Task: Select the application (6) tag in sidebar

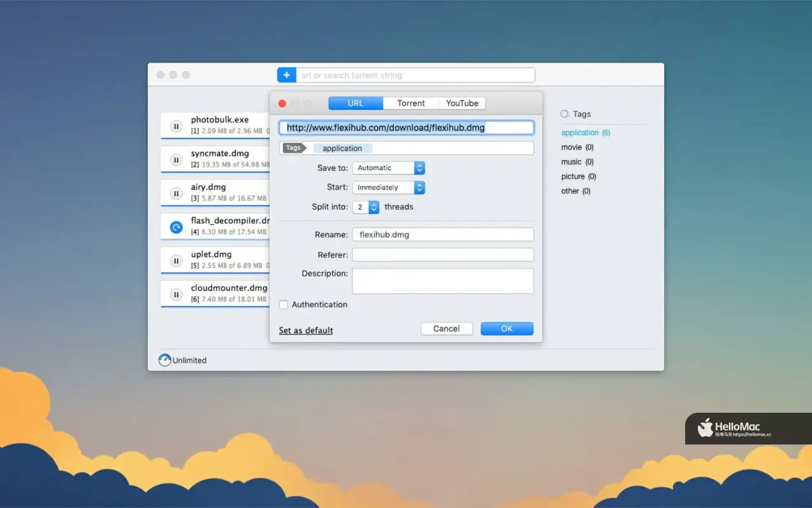Action: click(586, 133)
